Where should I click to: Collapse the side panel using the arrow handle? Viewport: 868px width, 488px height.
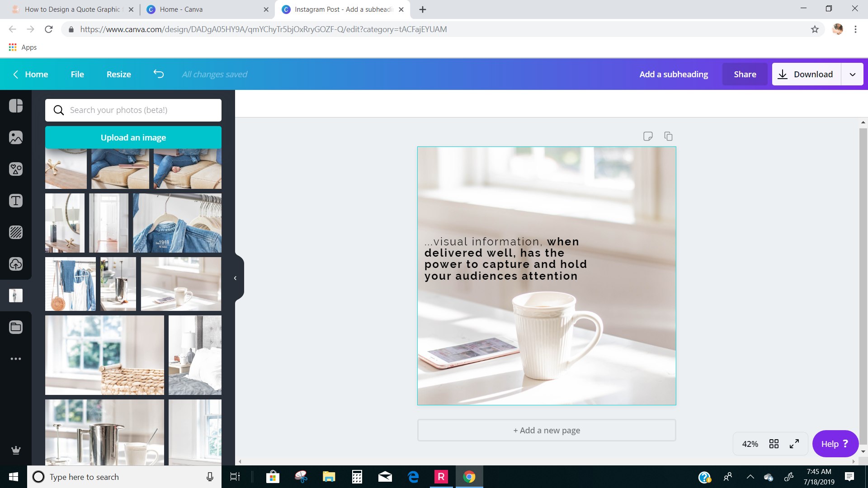[236, 278]
